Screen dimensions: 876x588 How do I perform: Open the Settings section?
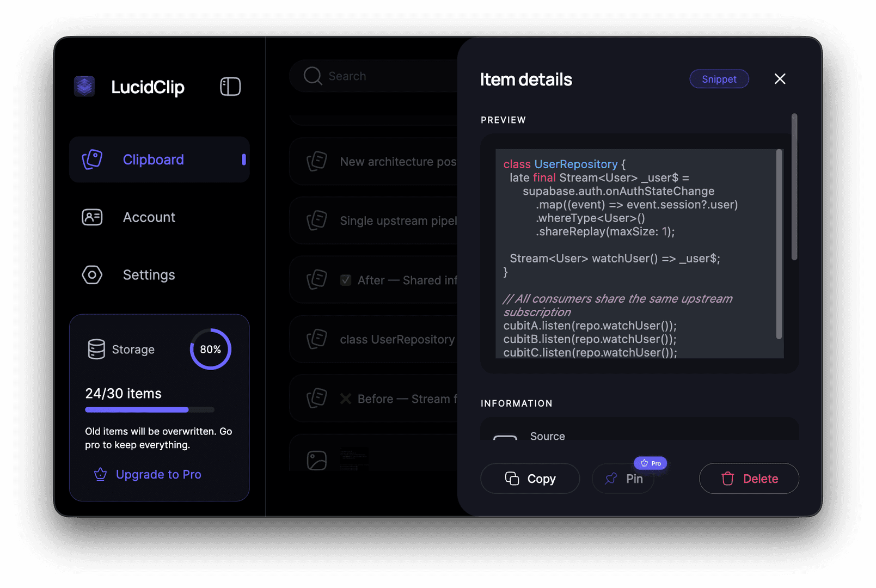pos(149,275)
